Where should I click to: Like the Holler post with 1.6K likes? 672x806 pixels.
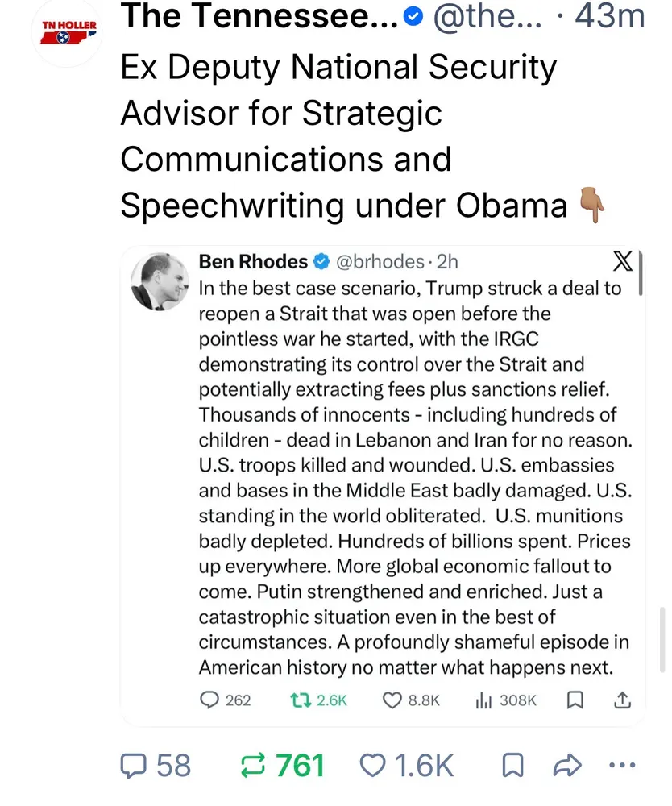coord(371,764)
